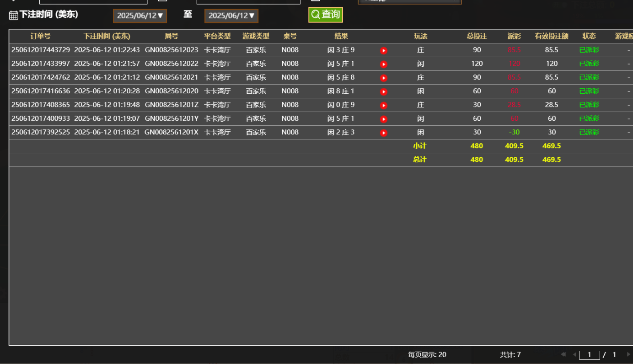Select order number 250612017443729
Viewport: 633px width, 364px height.
point(40,50)
